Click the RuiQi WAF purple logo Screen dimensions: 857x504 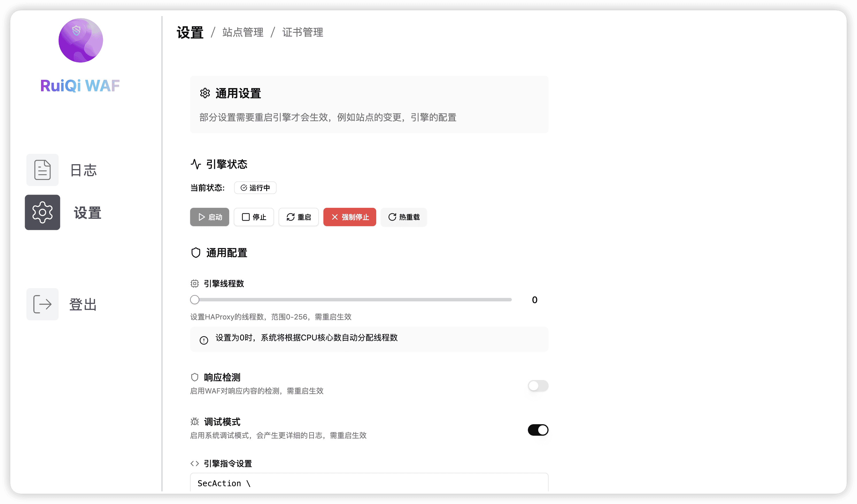tap(81, 40)
